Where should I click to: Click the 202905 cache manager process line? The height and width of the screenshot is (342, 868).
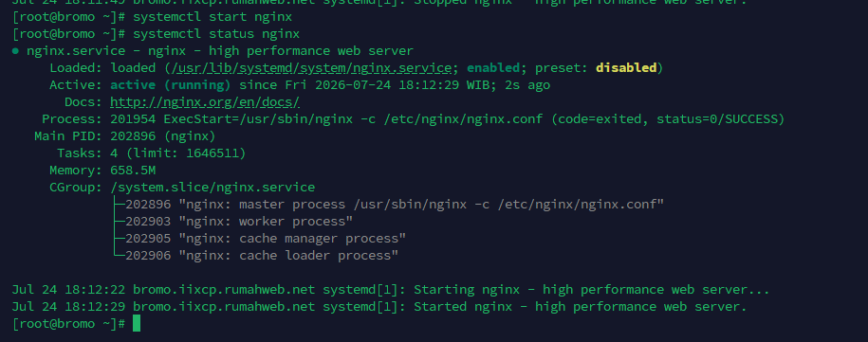coord(266,239)
